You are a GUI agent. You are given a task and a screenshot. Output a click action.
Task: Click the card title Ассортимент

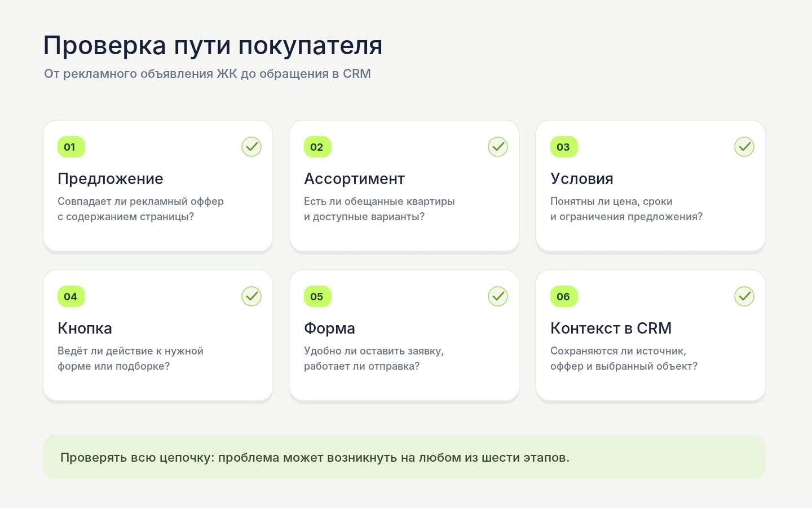click(354, 179)
